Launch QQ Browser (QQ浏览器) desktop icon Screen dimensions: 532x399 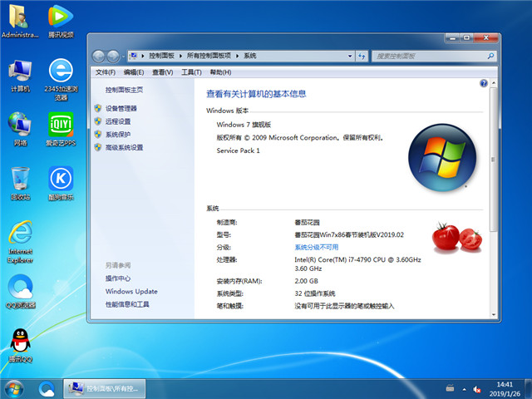click(20, 292)
